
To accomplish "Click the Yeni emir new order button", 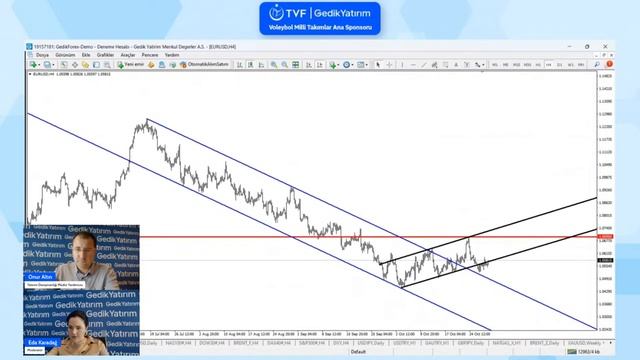I will pos(131,64).
